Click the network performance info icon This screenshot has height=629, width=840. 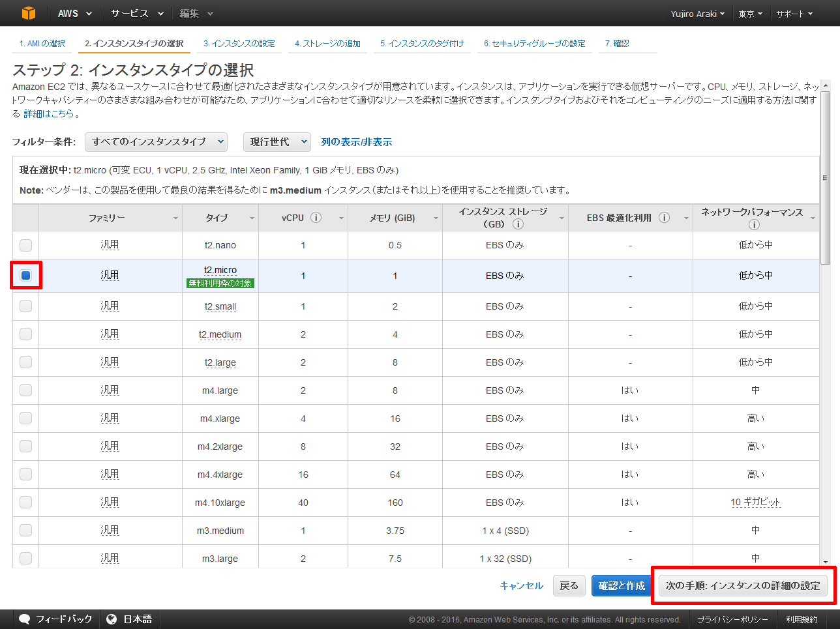click(x=755, y=225)
